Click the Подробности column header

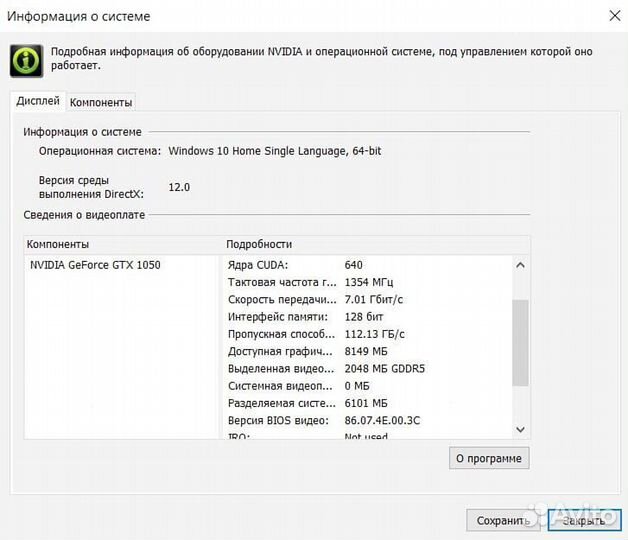pyautogui.click(x=376, y=244)
